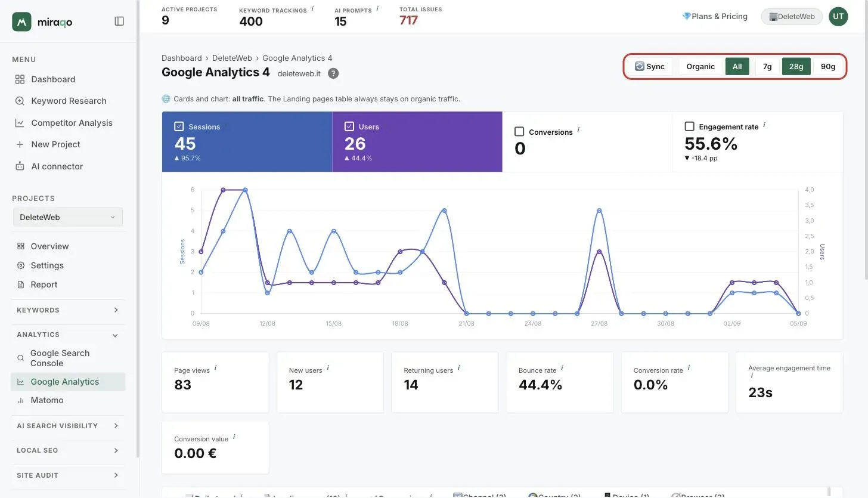Click the Total Issues count 717
Image resolution: width=868 pixels, height=498 pixels.
(x=408, y=20)
